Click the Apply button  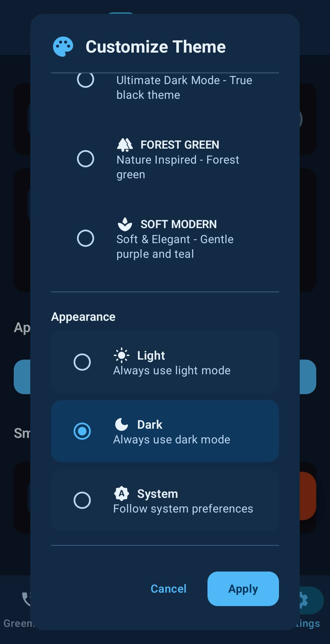(x=243, y=589)
